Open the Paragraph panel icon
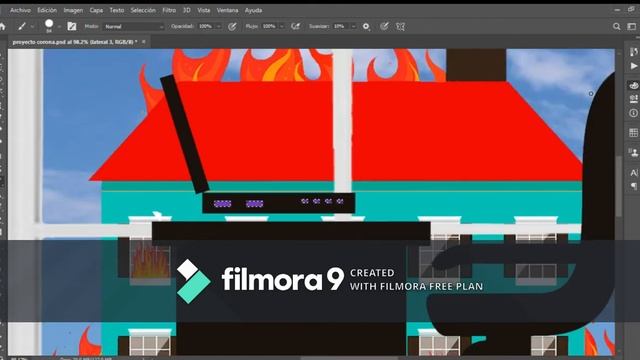This screenshot has width=640, height=360. [633, 186]
